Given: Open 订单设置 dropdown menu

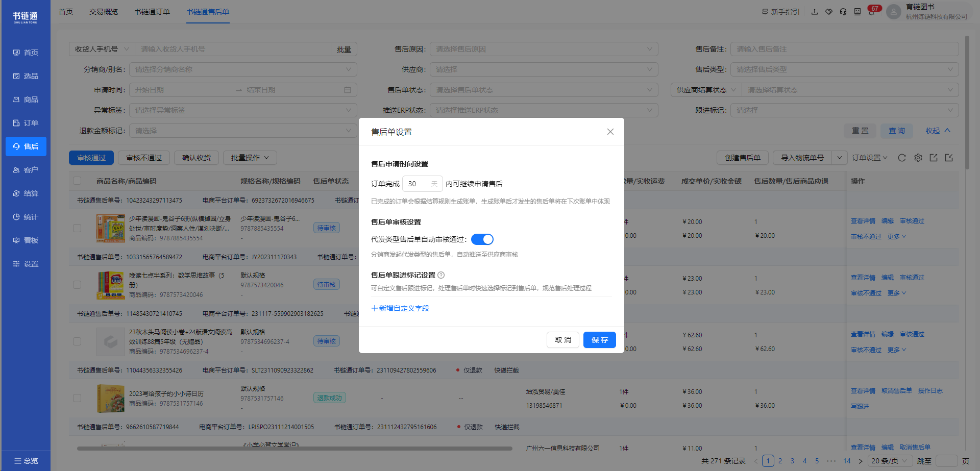Looking at the screenshot, I should pos(870,158).
